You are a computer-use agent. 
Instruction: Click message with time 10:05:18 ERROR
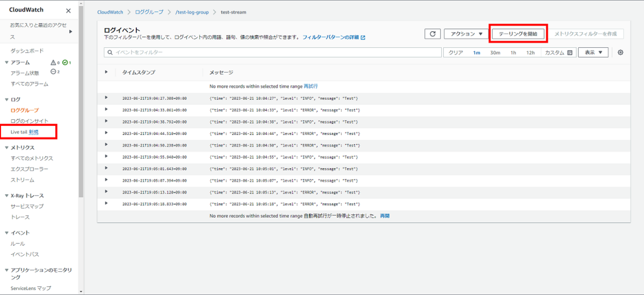284,204
